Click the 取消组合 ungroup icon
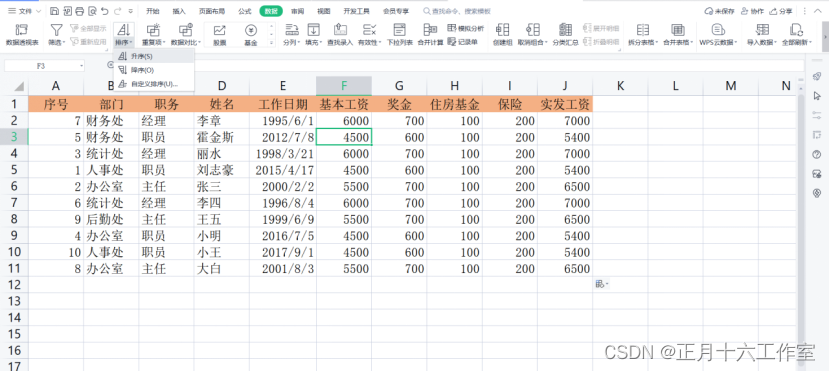Screen dimensions: 830x371 tap(533, 30)
